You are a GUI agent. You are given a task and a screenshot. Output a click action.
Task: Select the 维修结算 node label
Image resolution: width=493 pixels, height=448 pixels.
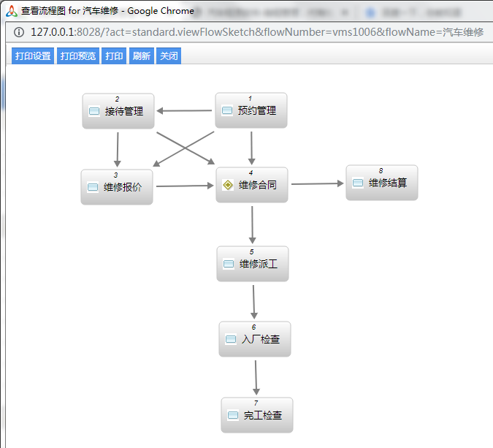tap(388, 183)
